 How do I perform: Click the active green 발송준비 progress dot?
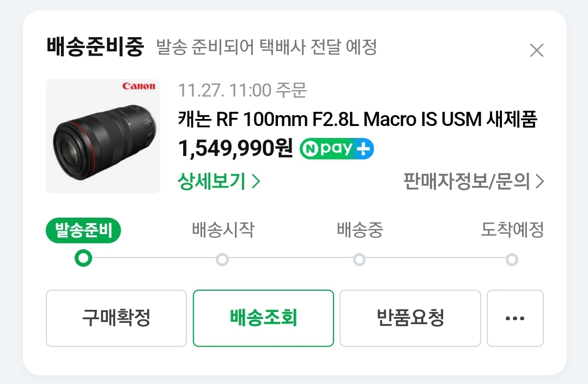tap(83, 259)
